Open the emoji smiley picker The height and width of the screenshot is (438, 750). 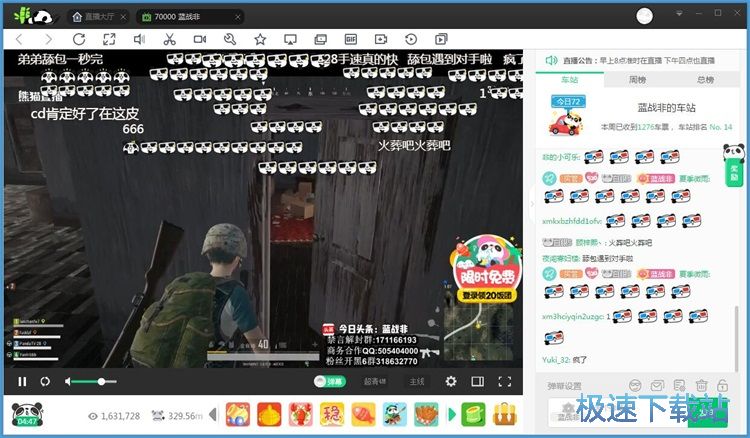tap(635, 385)
